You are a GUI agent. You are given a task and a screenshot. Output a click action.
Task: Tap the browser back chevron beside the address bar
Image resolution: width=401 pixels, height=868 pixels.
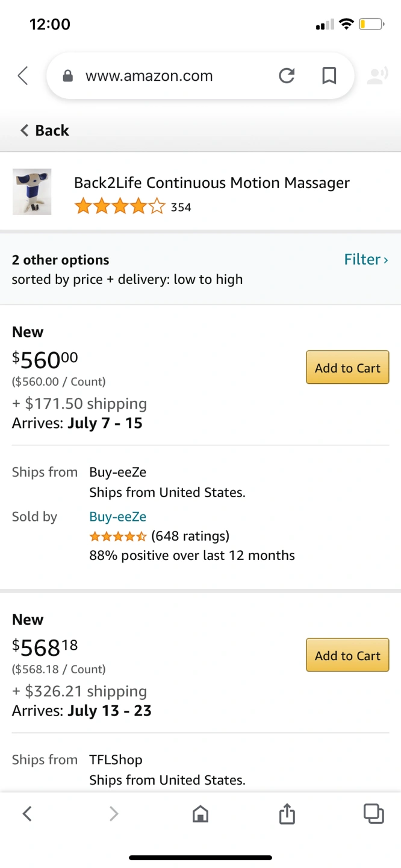23,76
